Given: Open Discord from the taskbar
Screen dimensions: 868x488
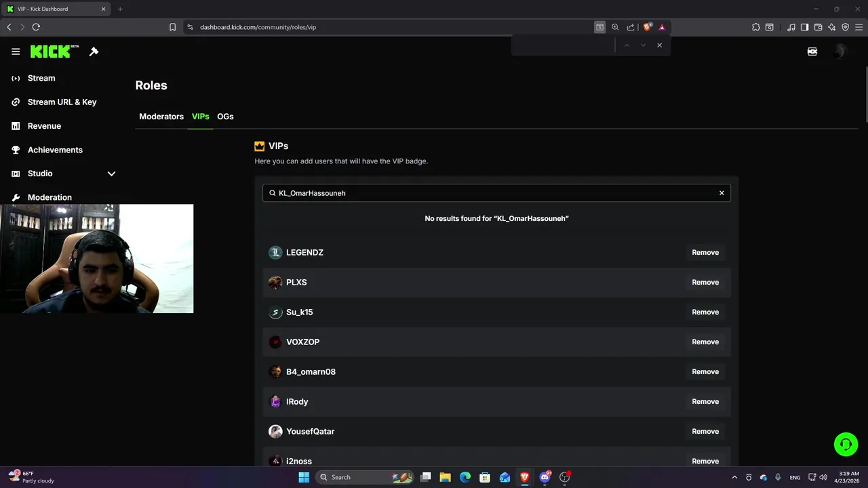Looking at the screenshot, I should tap(545, 477).
